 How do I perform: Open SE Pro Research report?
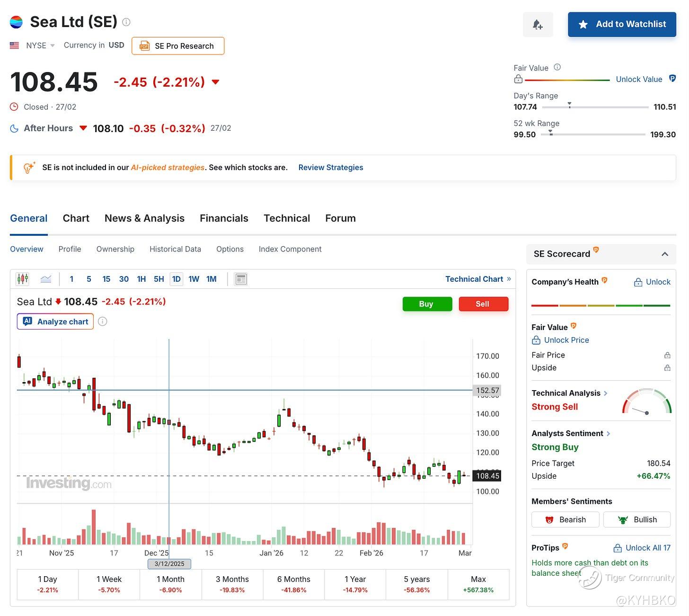pos(178,46)
